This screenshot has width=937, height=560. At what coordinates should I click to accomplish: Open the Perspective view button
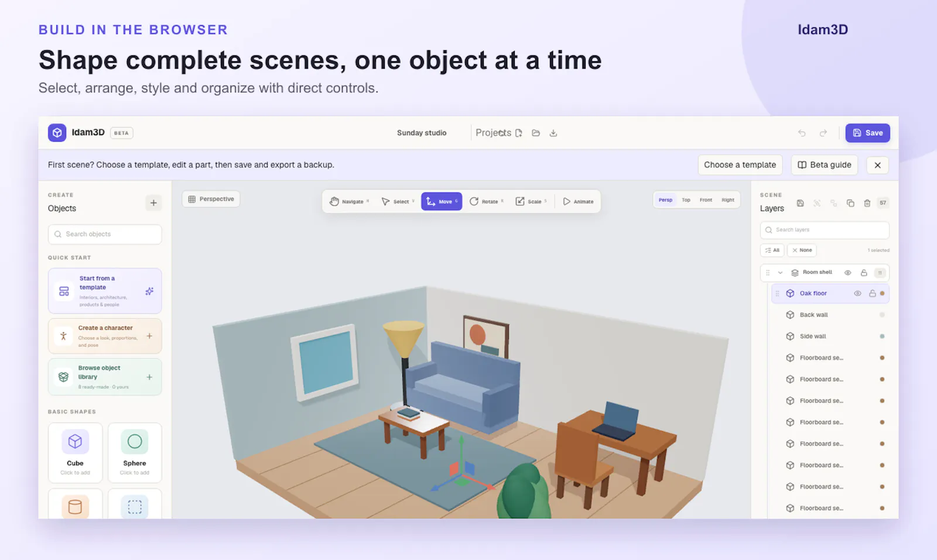click(211, 199)
